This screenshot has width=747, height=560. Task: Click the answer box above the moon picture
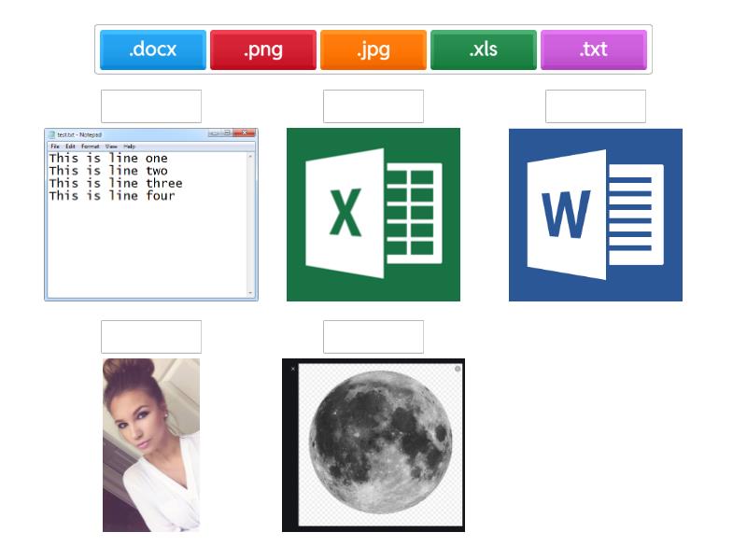tap(373, 337)
